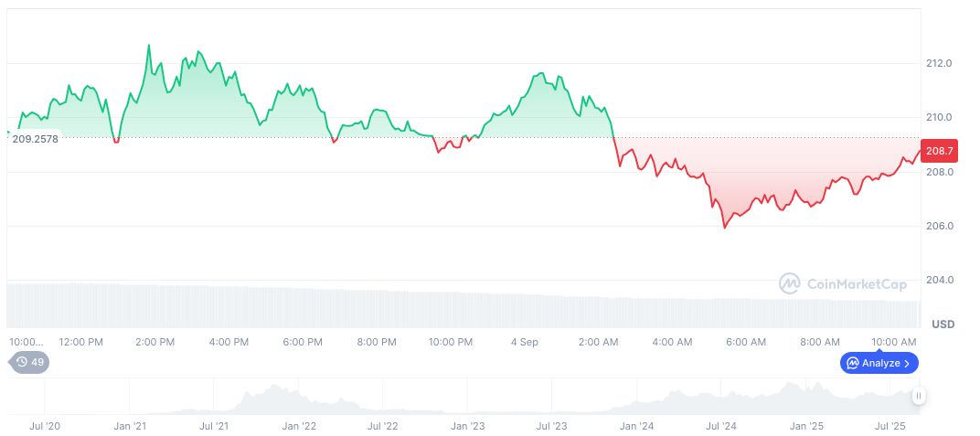980x436 pixels.
Task: Click the 6:00 AM time axis label
Action: pos(746,342)
